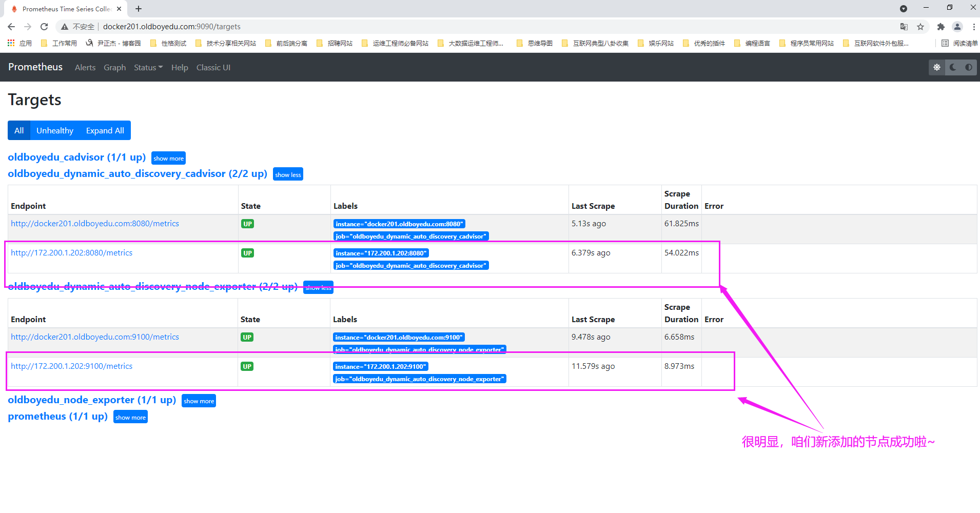The height and width of the screenshot is (513, 980).
Task: Click the Expand All button
Action: click(x=105, y=130)
